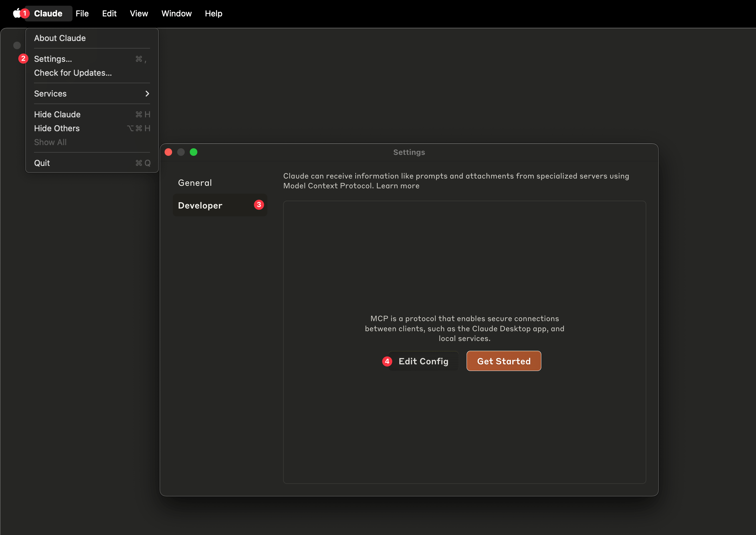Choose Quit from Claude menu
The width and height of the screenshot is (756, 535).
tap(92, 163)
